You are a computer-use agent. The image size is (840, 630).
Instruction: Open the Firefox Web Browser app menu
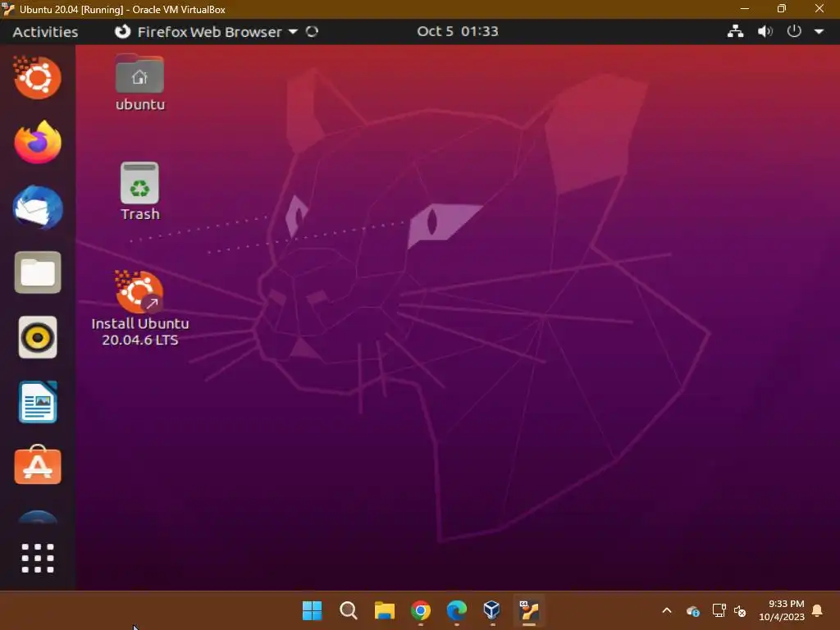(206, 32)
